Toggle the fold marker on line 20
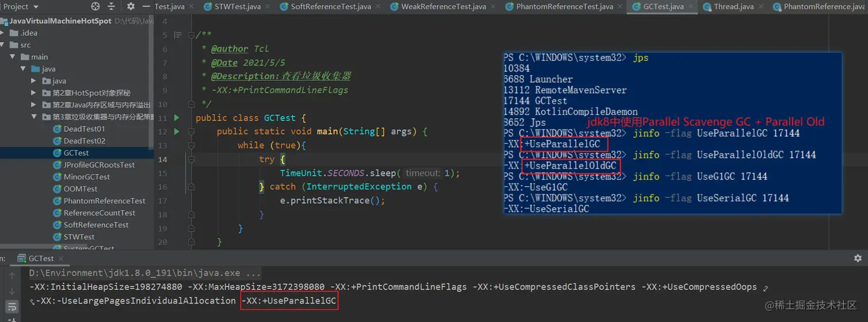 [x=192, y=242]
